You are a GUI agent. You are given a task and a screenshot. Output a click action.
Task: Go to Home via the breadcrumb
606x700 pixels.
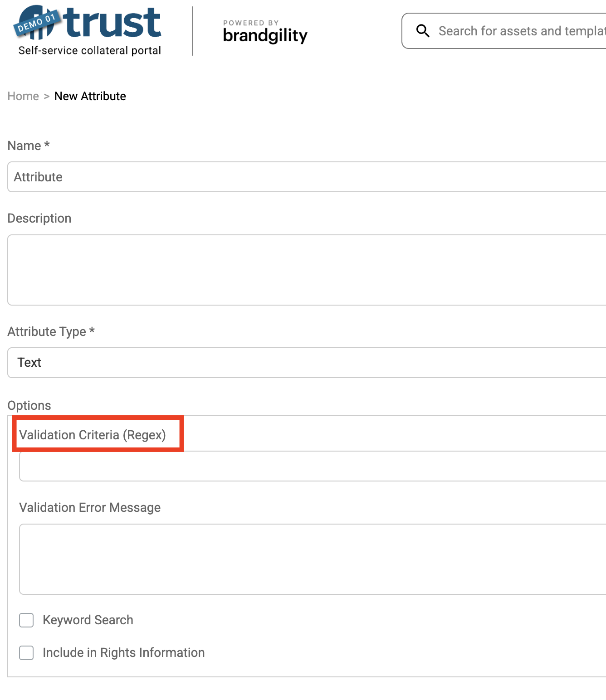(23, 96)
